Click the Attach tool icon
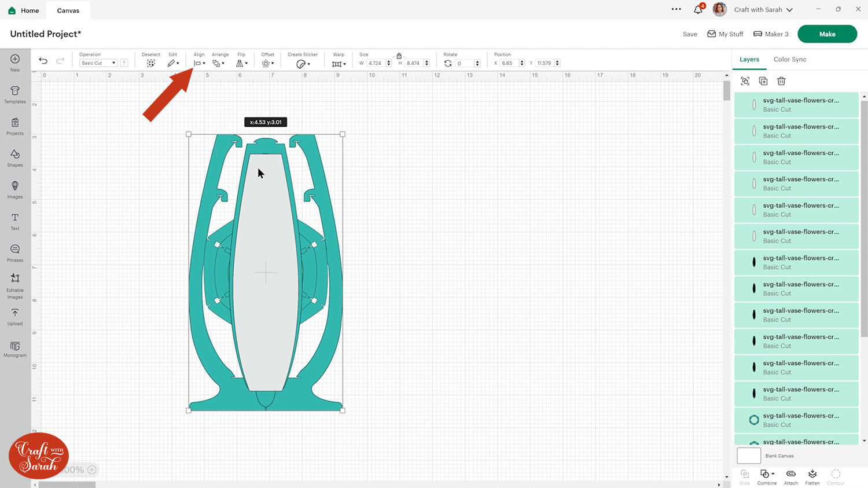Image resolution: width=868 pixels, height=488 pixels. (x=790, y=476)
